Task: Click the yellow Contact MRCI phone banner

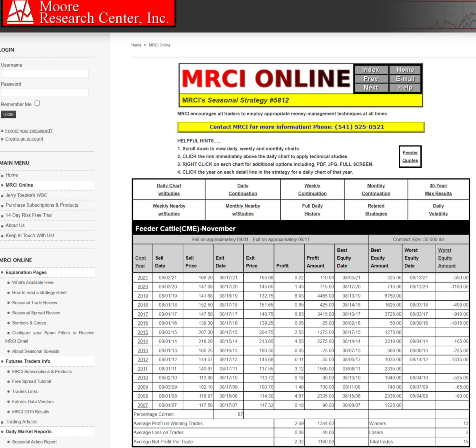Action: click(x=301, y=127)
